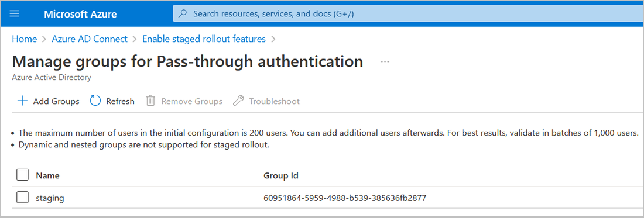This screenshot has width=644, height=218.
Task: Click the Remove Groups label
Action: [192, 101]
